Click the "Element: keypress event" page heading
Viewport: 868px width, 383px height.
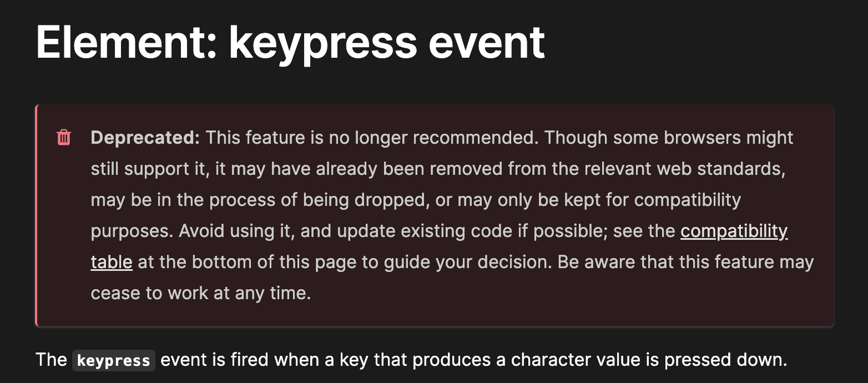click(x=290, y=43)
